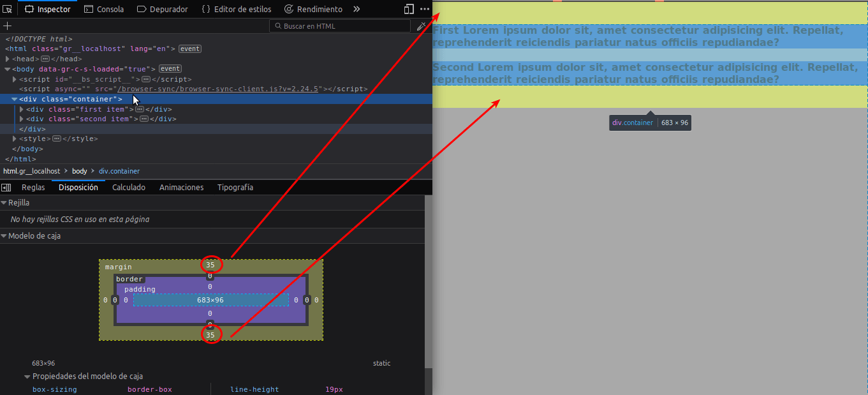This screenshot has width=868, height=395.
Task: Pick a color with the eyedropper icon
Action: coord(421,26)
